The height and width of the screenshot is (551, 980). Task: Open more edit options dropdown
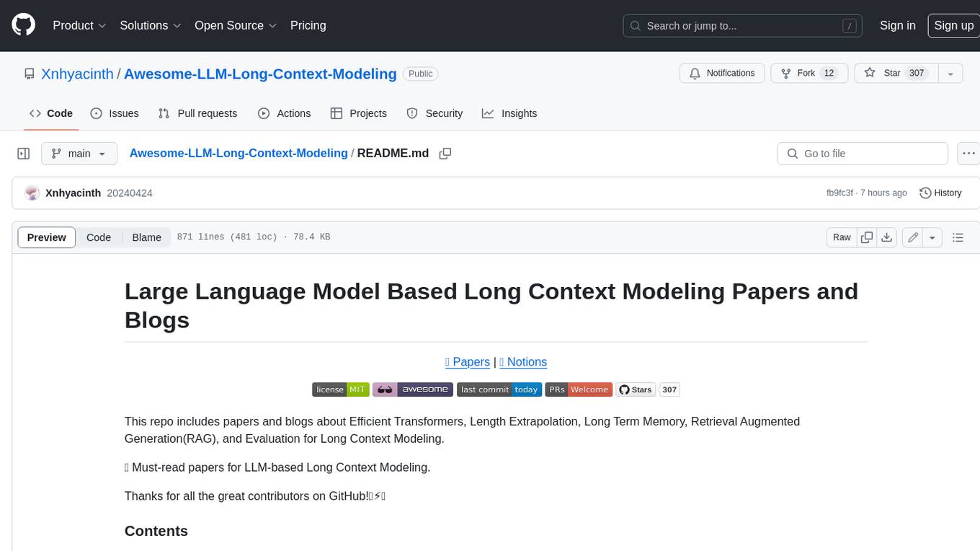tap(932, 237)
